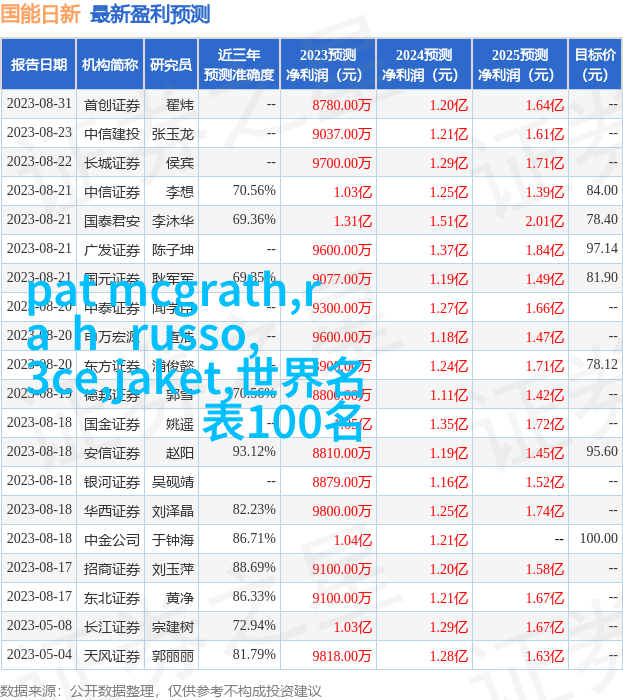Click the 目标价 column header
Screen dimensions: 623x700
[595, 65]
